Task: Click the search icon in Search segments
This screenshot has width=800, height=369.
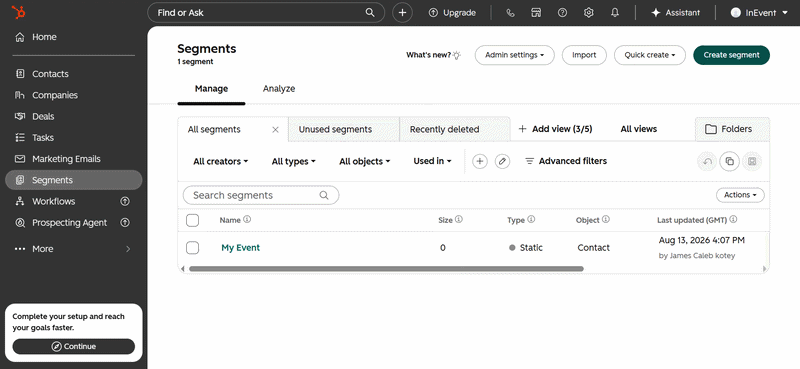Action: pyautogui.click(x=323, y=195)
